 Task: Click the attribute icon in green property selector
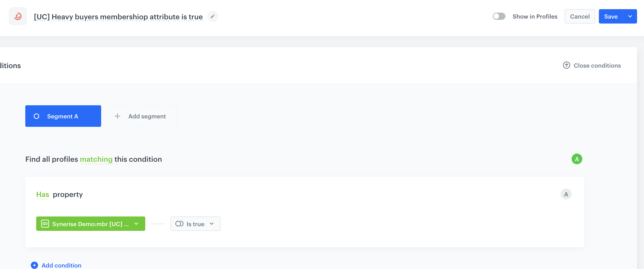[x=45, y=224]
